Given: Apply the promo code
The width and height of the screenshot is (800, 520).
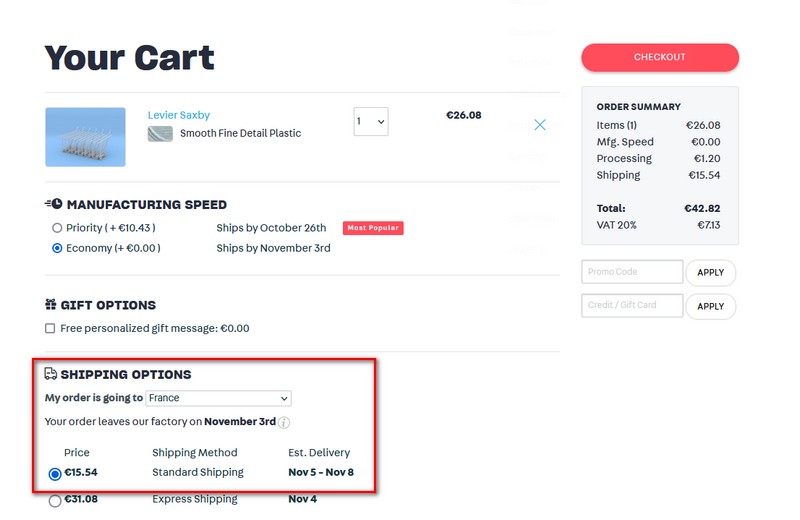Looking at the screenshot, I should tap(710, 272).
